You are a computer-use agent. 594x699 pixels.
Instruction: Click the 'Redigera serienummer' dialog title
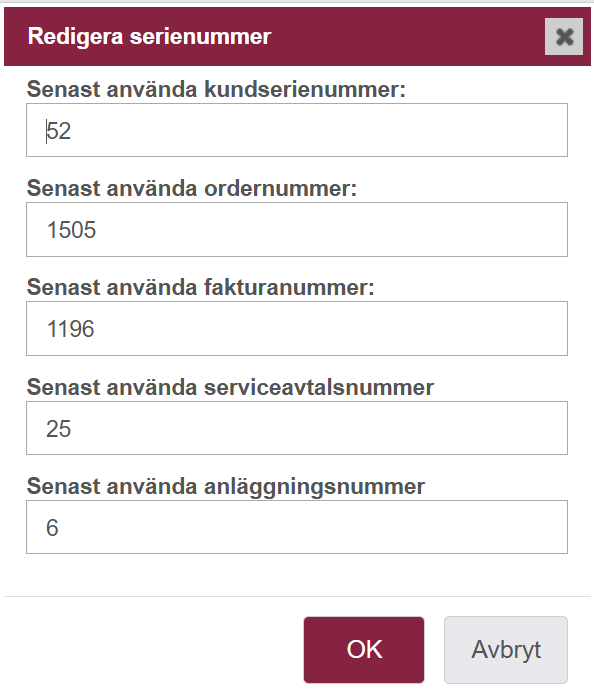coord(149,36)
